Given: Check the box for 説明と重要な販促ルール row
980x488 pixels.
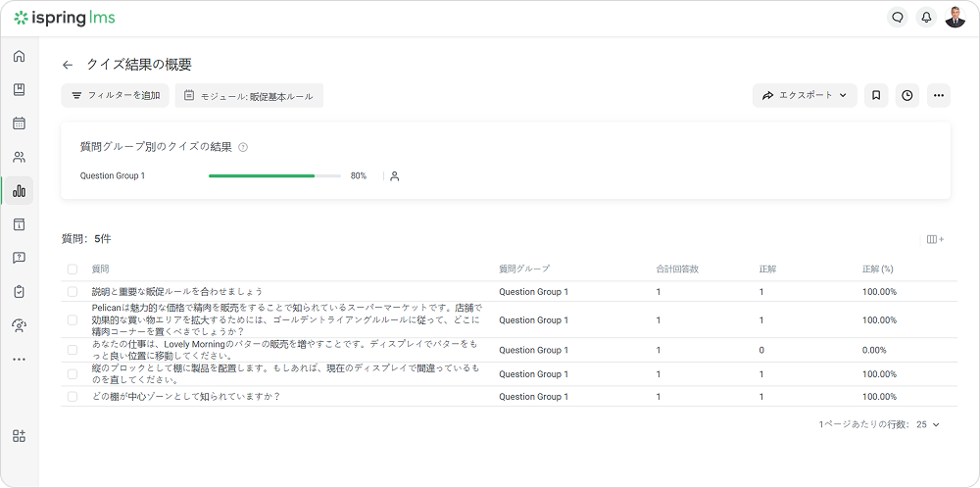Looking at the screenshot, I should tap(72, 292).
